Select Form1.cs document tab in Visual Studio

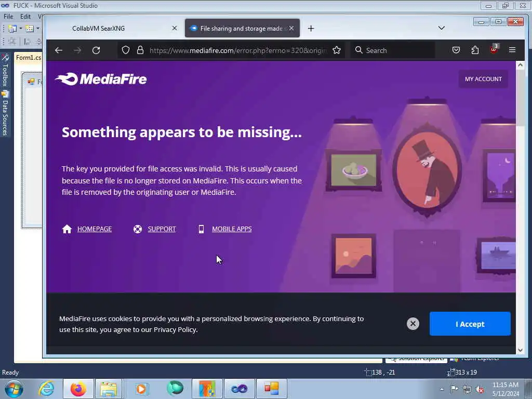[29, 57]
